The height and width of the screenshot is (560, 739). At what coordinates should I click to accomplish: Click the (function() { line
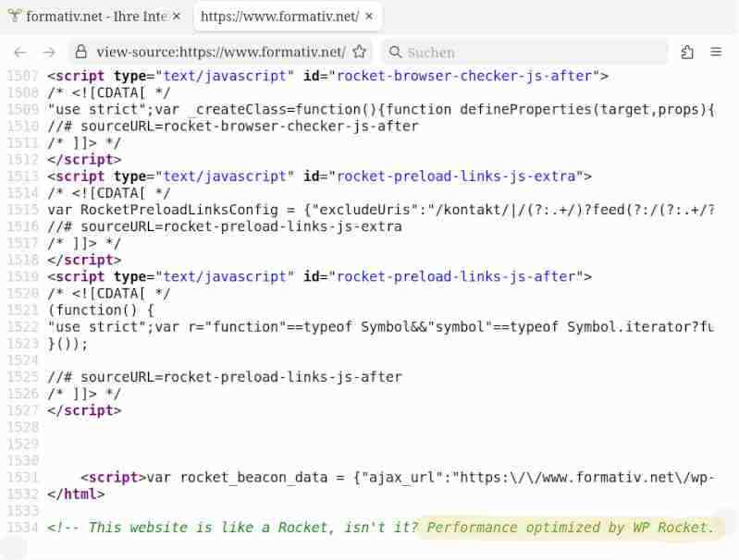[x=101, y=310]
